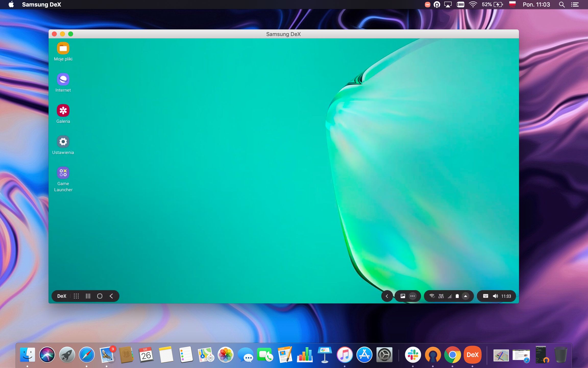588x368 pixels.
Task: Open the screenshot capture icon in taskbar
Action: pos(403,296)
